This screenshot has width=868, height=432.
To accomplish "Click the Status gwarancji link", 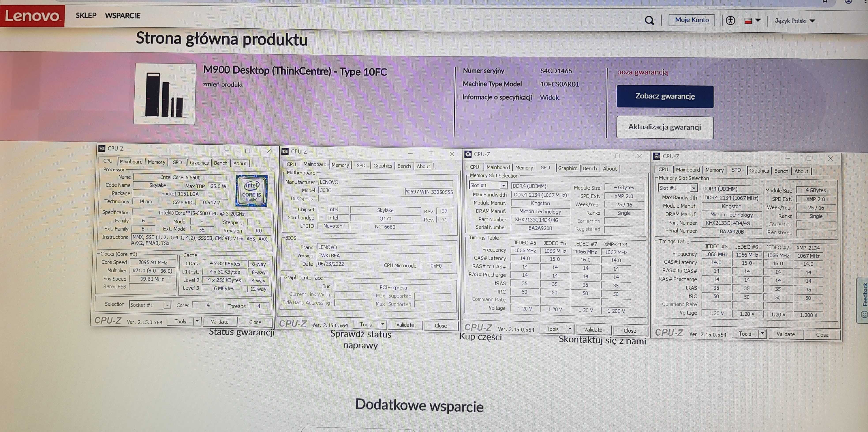I will (x=241, y=332).
